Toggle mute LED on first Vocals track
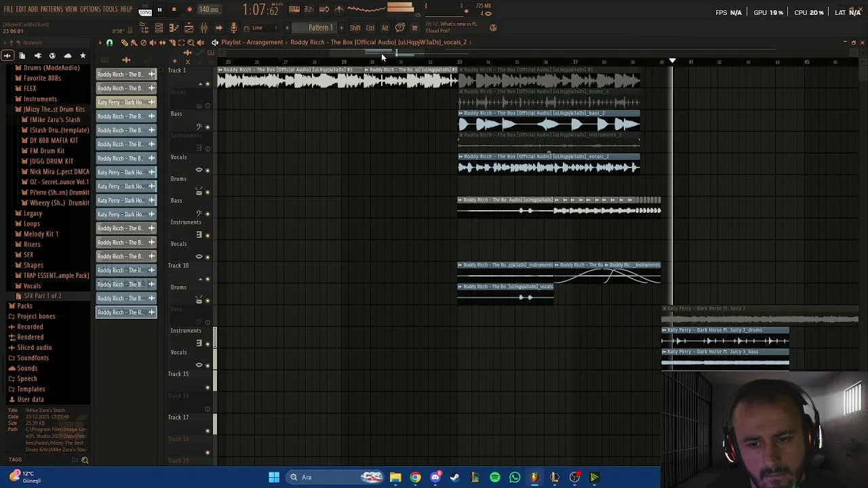Viewport: 868px width, 488px height. [208, 171]
